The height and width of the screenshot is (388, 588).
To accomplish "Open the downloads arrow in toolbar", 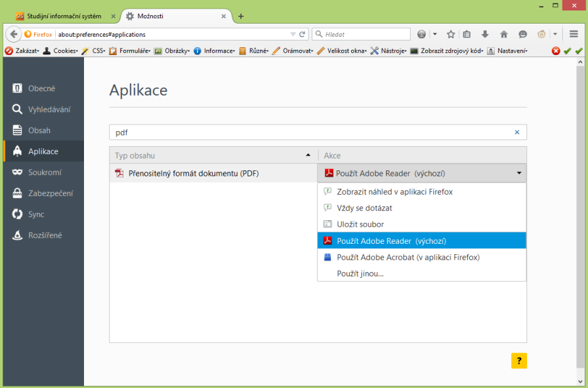I will 485,34.
